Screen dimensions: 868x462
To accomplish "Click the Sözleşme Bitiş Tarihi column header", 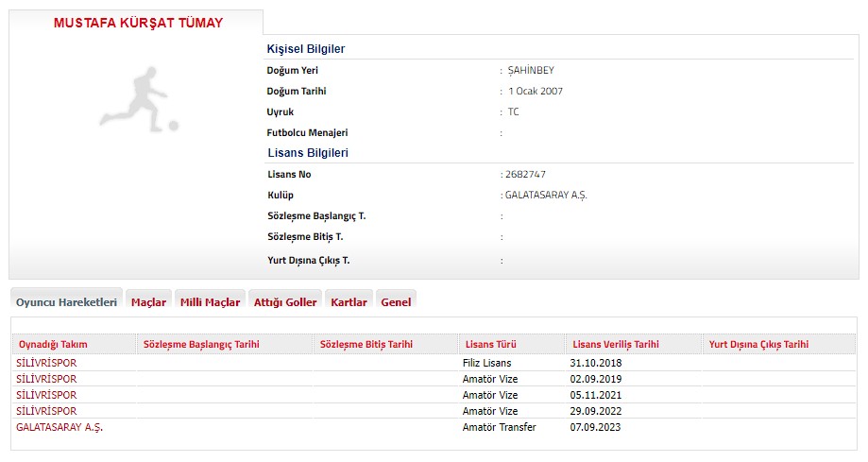I will (x=366, y=345).
